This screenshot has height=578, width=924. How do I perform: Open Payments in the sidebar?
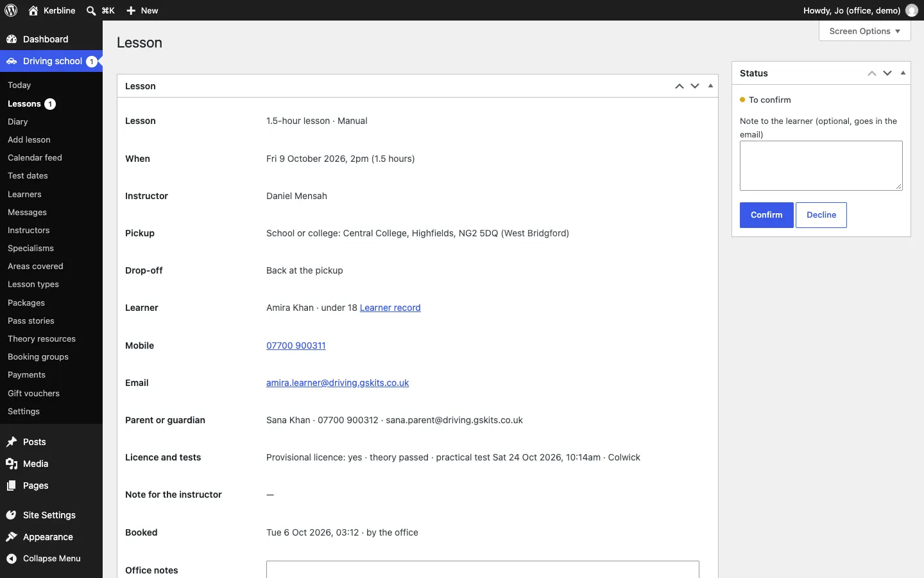point(26,375)
